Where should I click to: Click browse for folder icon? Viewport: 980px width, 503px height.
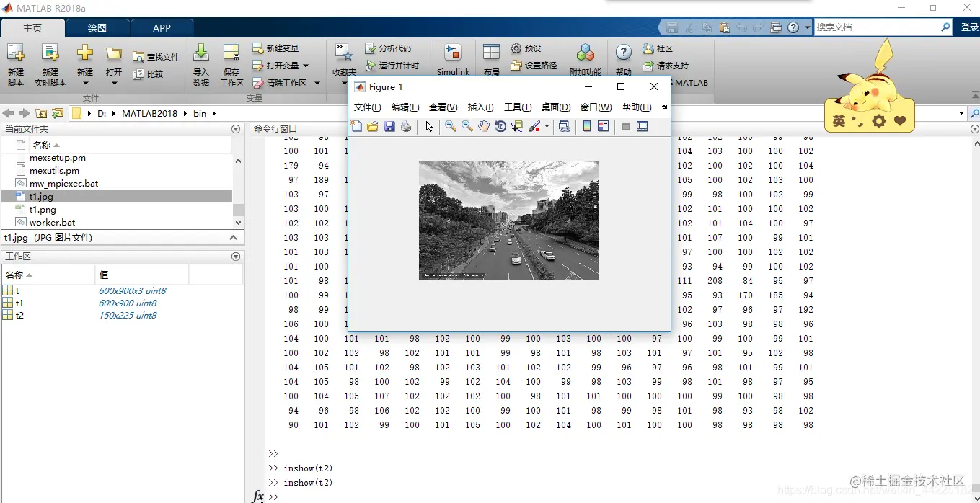58,113
